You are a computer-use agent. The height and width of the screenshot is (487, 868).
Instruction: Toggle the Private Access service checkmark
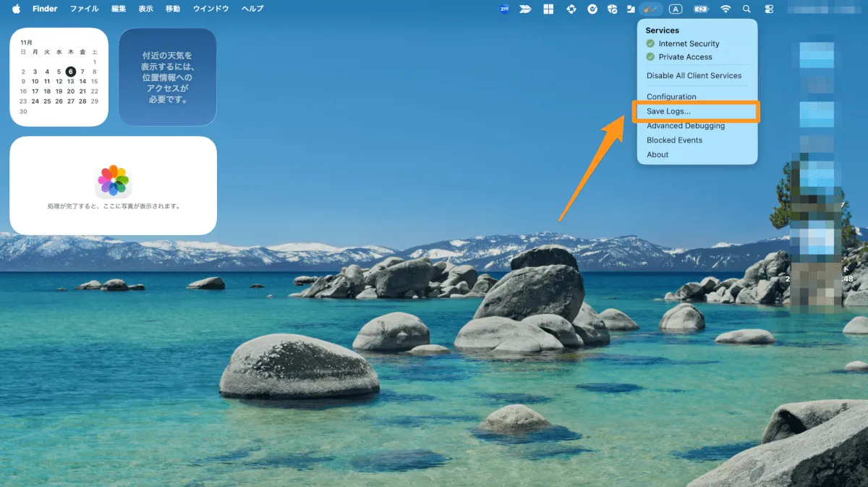[x=650, y=56]
